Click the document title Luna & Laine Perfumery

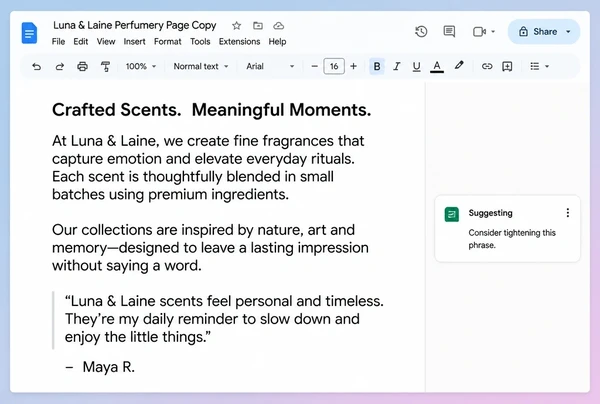point(135,25)
